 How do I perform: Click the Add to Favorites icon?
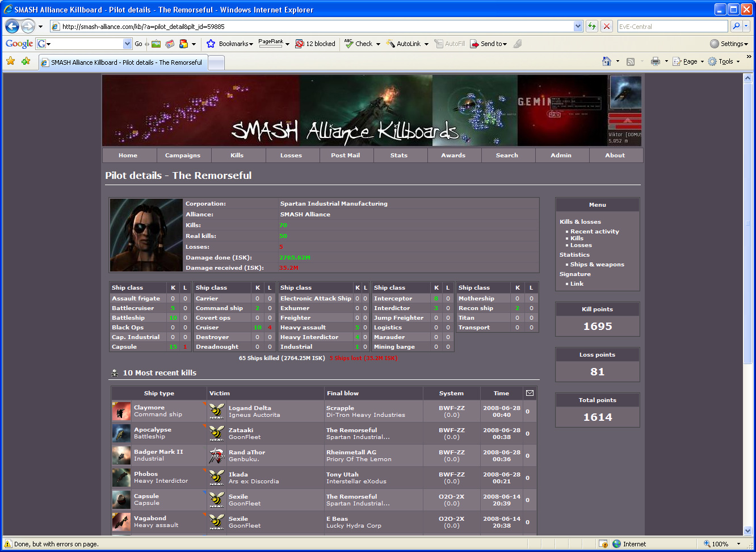tap(26, 61)
